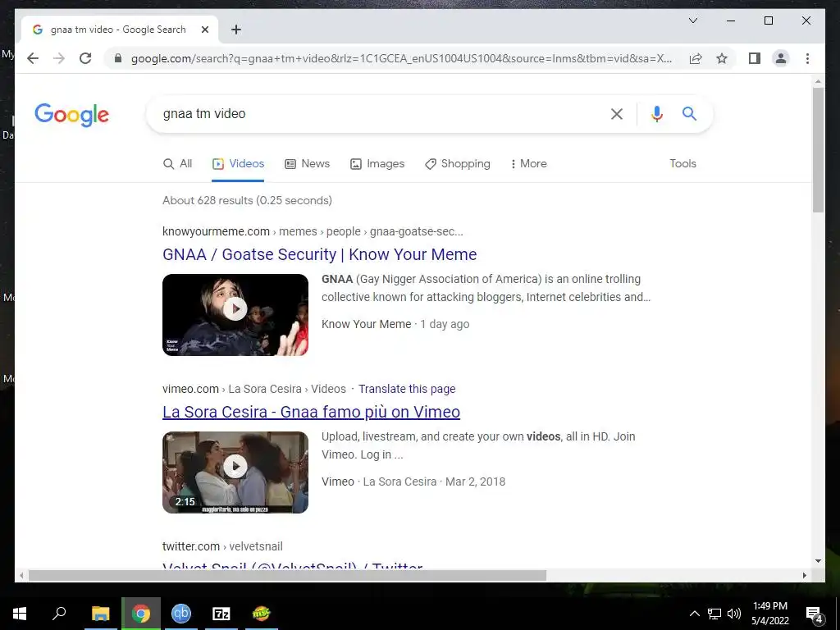Click the Google logo

point(72,115)
